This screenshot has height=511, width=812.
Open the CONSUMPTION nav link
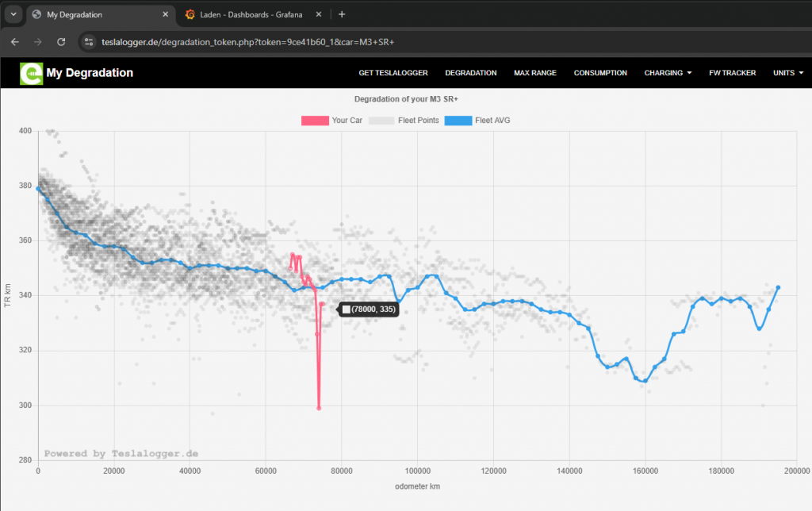point(600,73)
